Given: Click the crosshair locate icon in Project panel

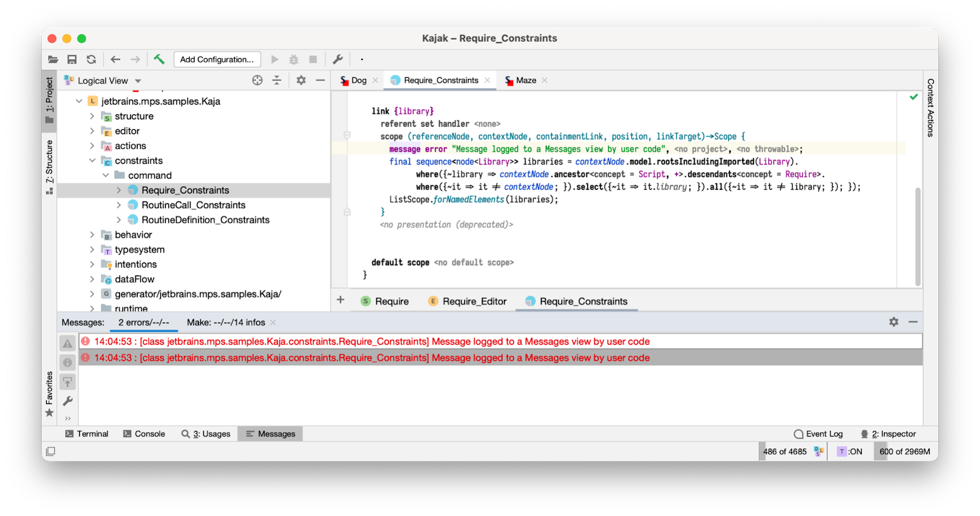Looking at the screenshot, I should 257,80.
